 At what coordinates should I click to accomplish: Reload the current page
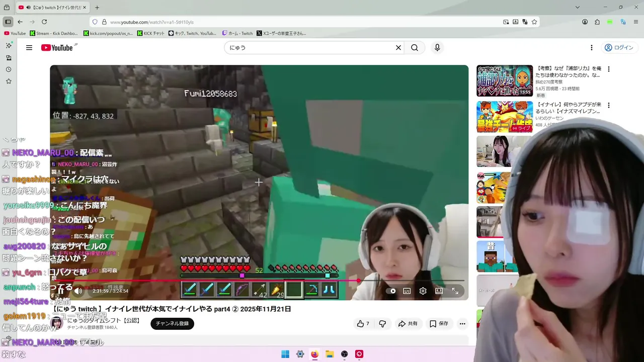pos(44,22)
